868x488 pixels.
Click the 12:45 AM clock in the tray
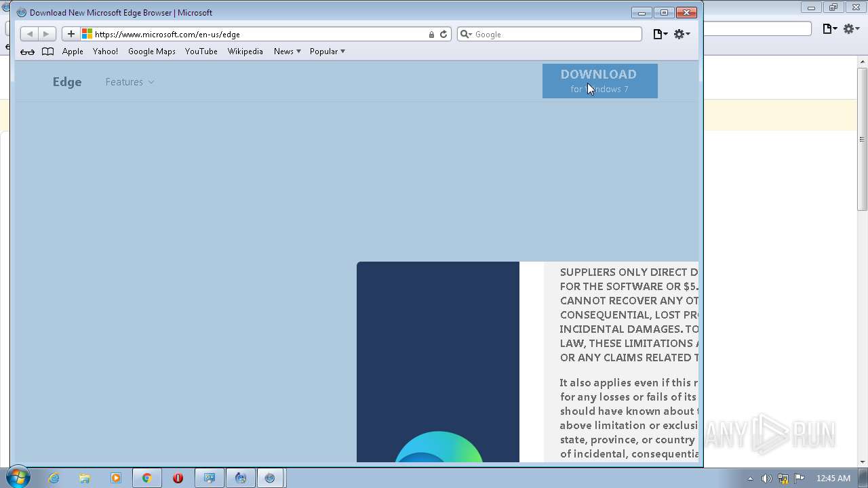(x=833, y=479)
